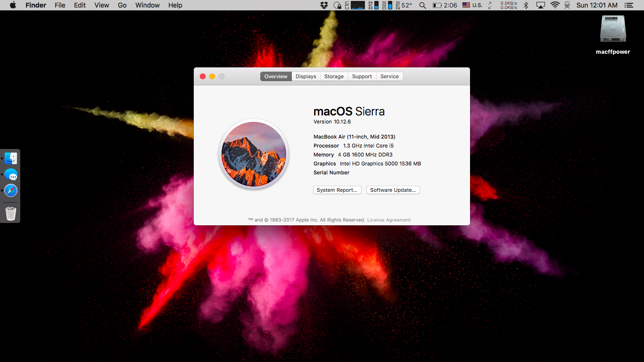Open Messages from the Dock
Viewport: 644px width, 362px height.
pos(11,174)
